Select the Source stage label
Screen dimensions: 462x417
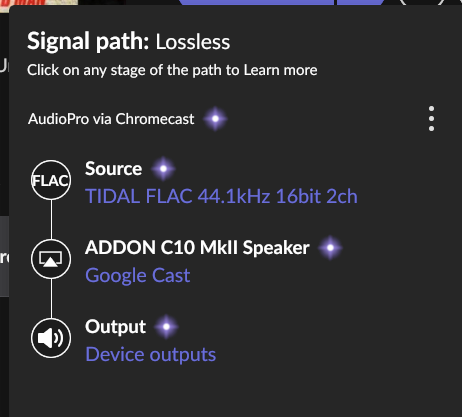(113, 169)
